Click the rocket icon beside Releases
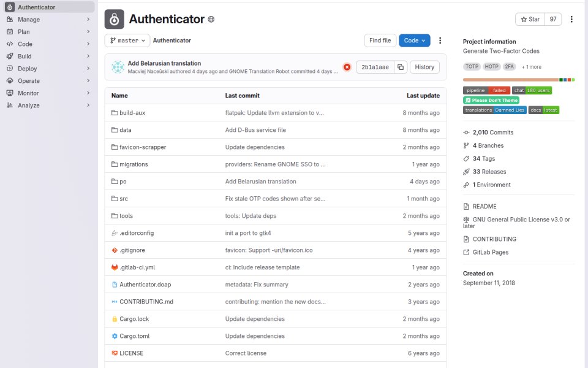588x368 pixels. [466, 172]
